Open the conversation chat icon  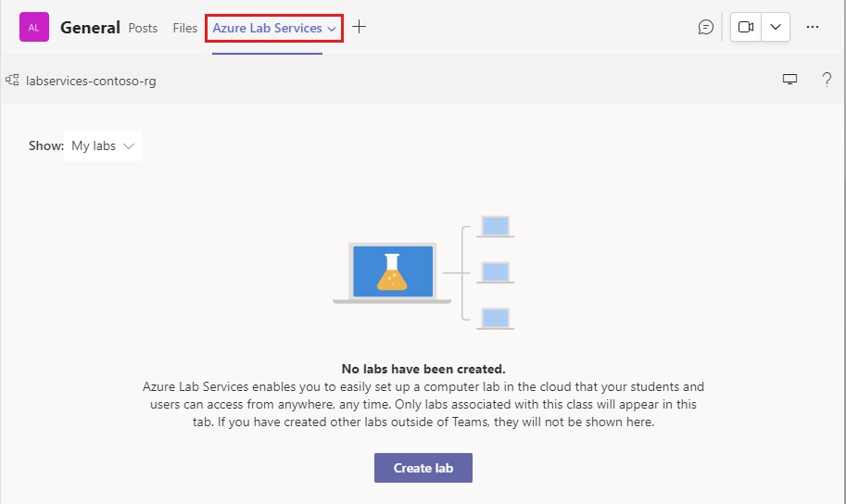[x=706, y=27]
